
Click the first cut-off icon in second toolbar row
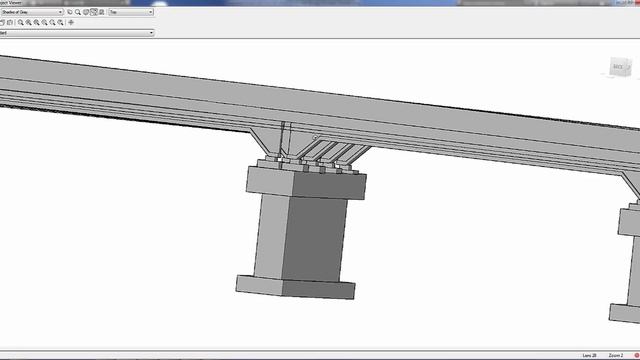tap(2, 22)
